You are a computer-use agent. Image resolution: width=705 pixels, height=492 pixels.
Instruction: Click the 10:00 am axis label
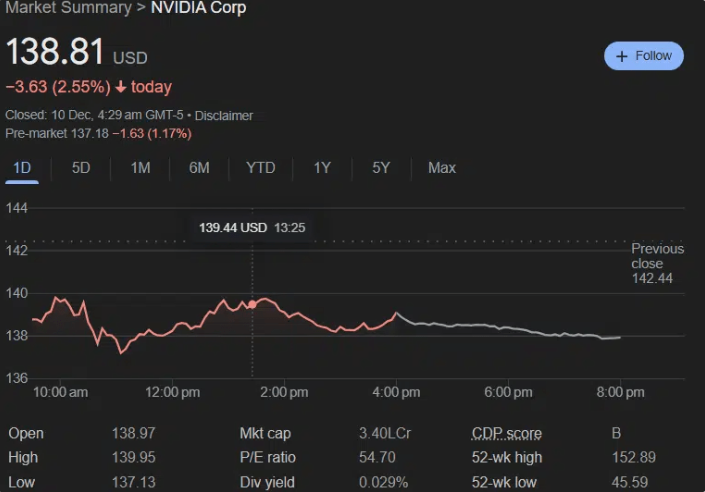pyautogui.click(x=60, y=392)
